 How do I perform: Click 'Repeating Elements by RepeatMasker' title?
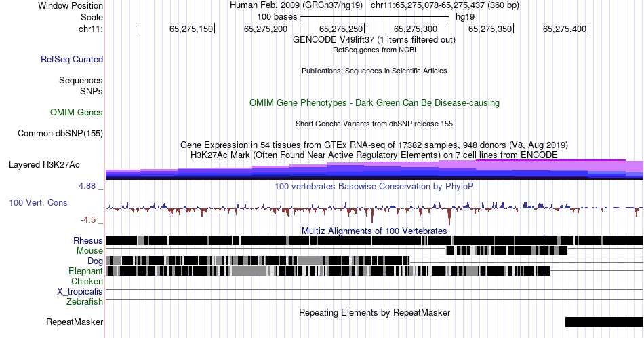(x=375, y=312)
